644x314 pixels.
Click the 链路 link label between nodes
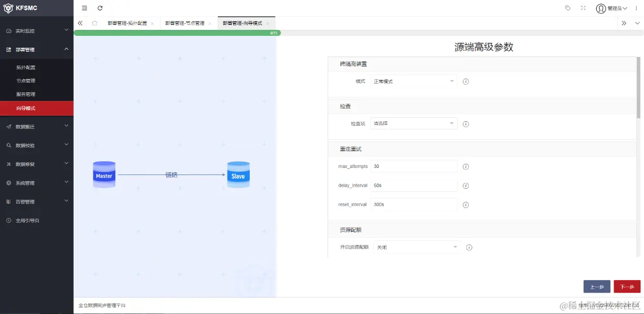(x=172, y=175)
